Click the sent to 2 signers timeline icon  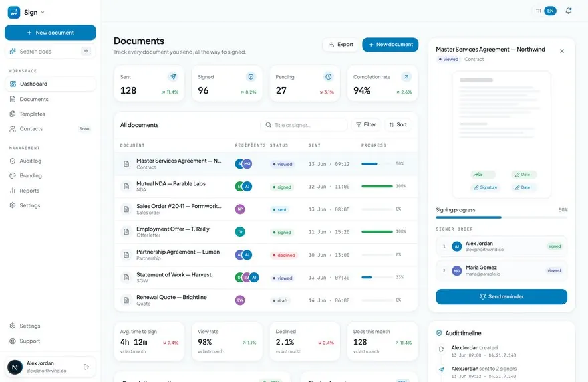[x=442, y=370]
